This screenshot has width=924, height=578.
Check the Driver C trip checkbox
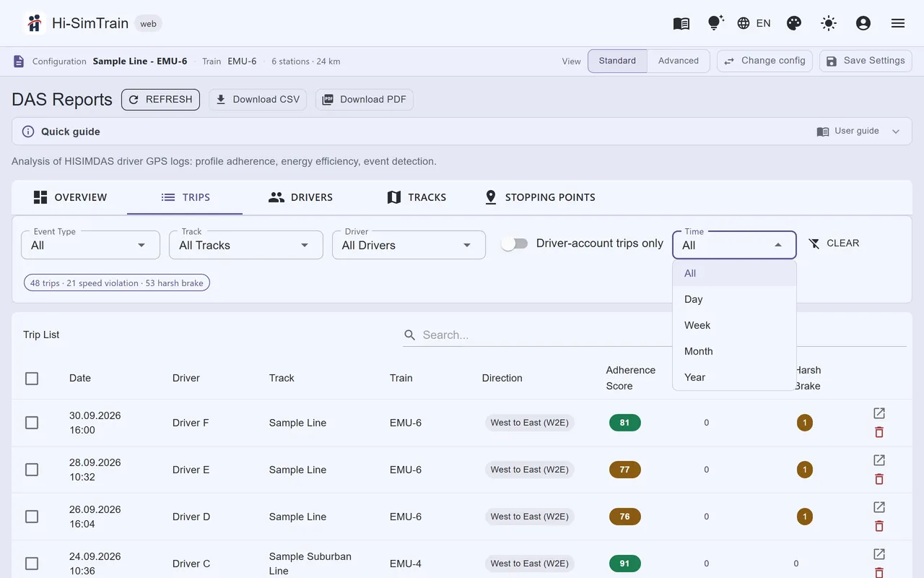tap(32, 564)
